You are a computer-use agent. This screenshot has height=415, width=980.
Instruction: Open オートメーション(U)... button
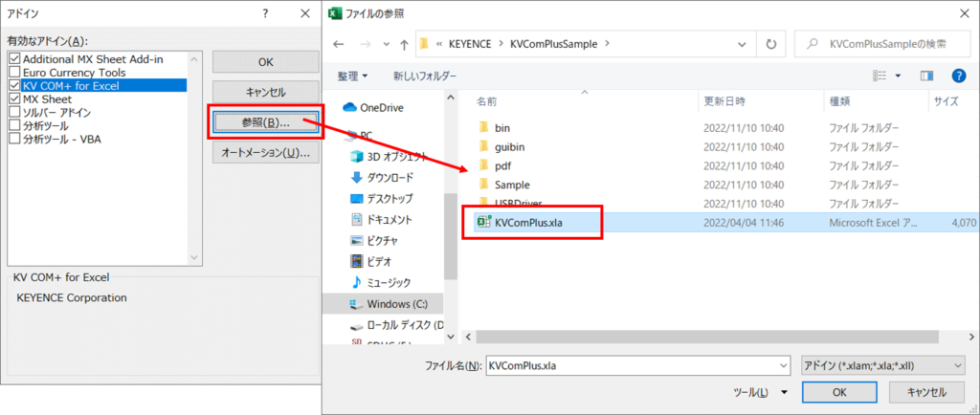click(266, 152)
